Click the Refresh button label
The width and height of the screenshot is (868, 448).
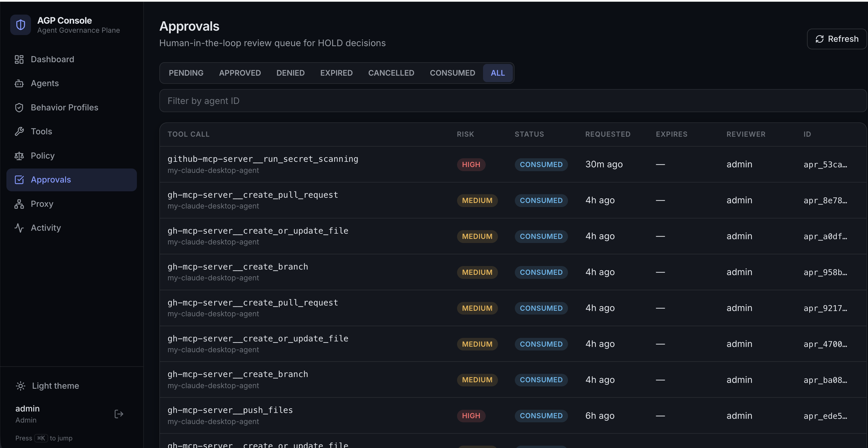pos(843,39)
